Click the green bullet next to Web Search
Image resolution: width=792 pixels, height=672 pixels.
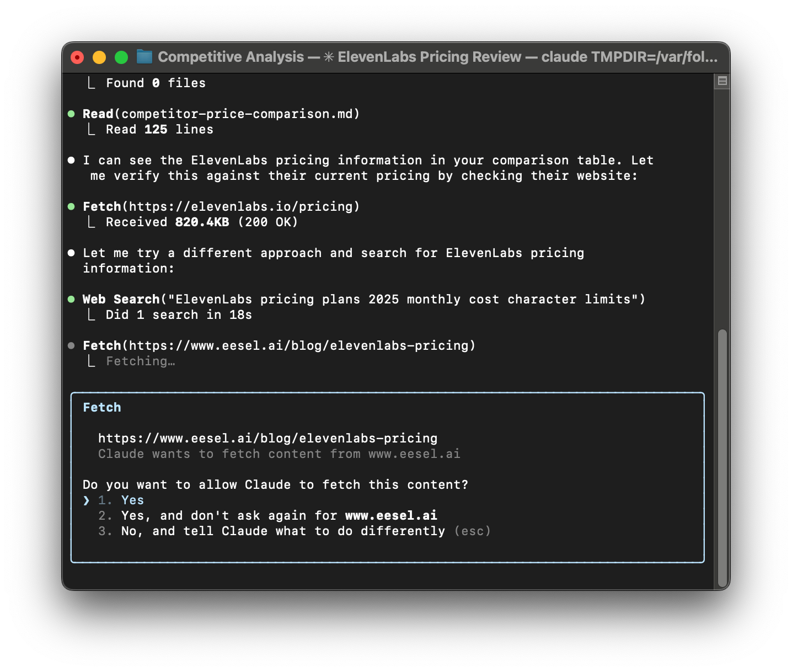[x=72, y=299]
